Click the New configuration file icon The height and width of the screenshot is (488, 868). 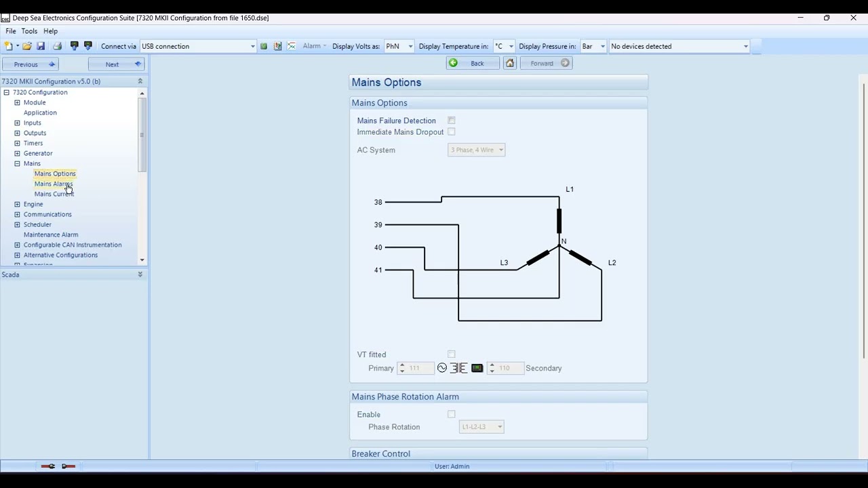tap(9, 46)
